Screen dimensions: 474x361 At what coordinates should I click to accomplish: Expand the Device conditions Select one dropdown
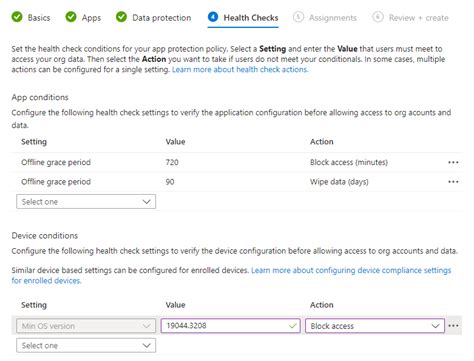[86, 346]
